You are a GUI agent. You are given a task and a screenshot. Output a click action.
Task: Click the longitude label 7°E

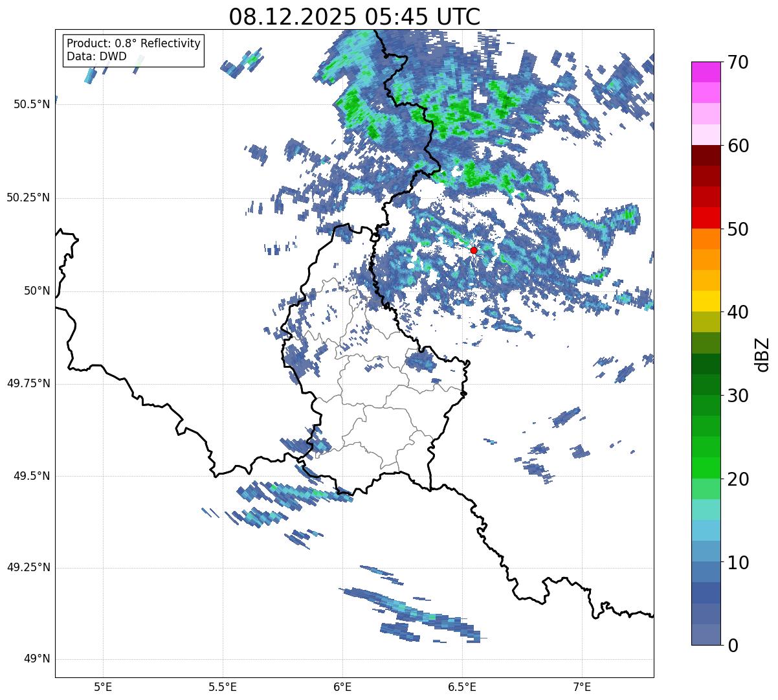[x=582, y=686]
